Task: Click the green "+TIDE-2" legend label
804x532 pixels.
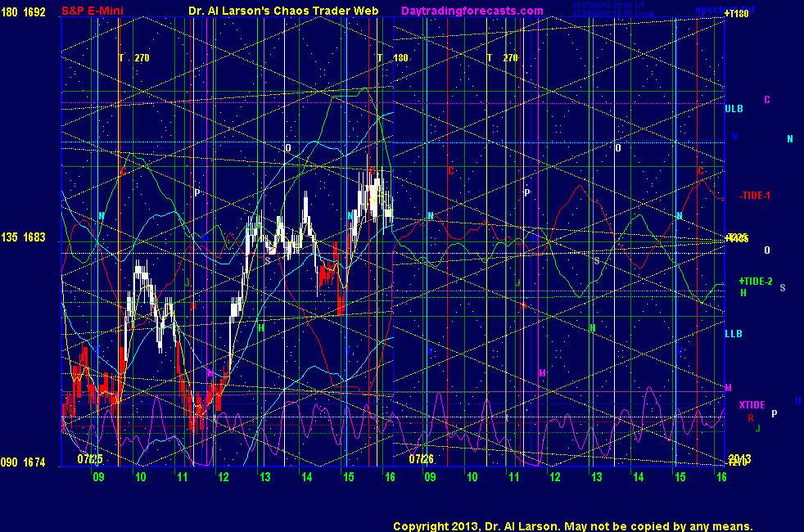Action: pos(756,282)
